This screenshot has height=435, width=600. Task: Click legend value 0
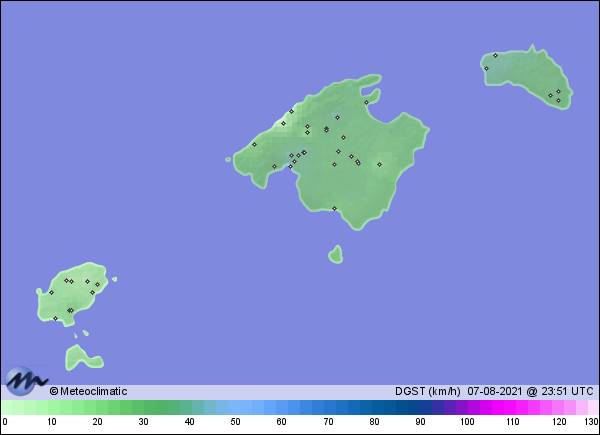point(4,422)
